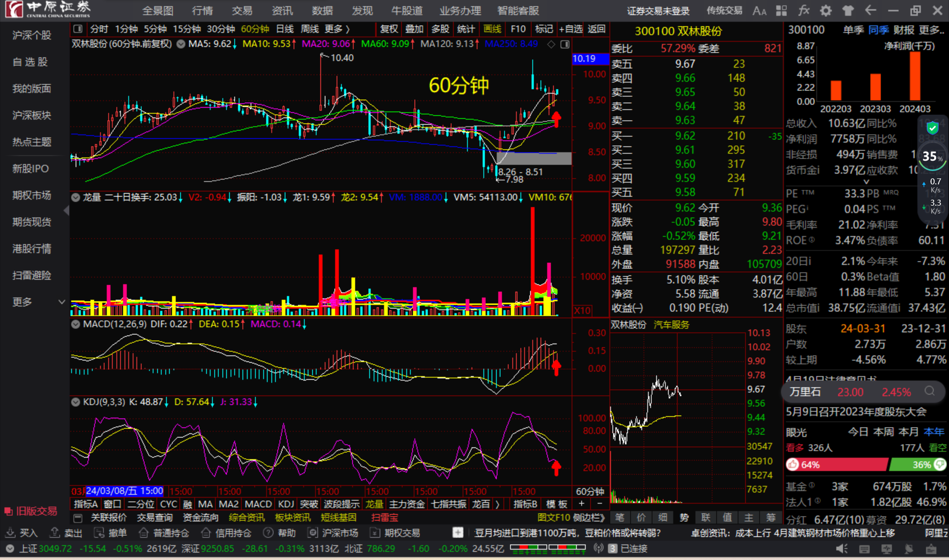
Task: Click the four-square layout grid icon
Action: tap(781, 10)
